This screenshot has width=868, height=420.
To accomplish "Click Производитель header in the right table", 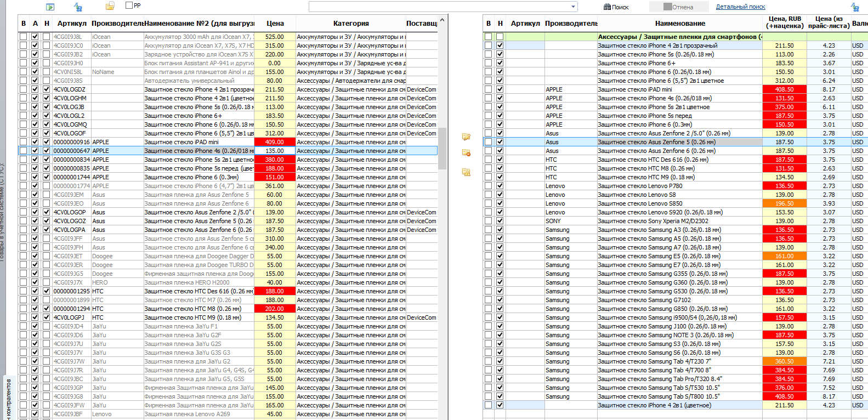I will [571, 24].
